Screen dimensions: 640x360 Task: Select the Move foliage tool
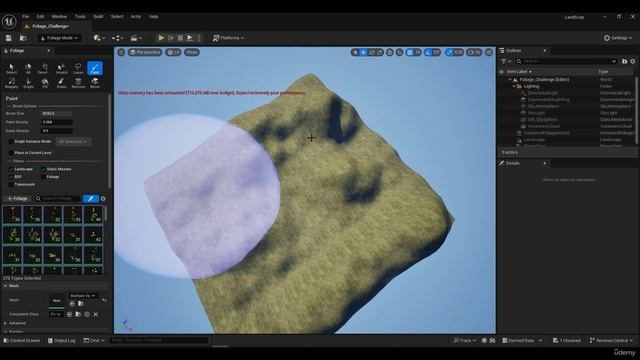pyautogui.click(x=95, y=83)
